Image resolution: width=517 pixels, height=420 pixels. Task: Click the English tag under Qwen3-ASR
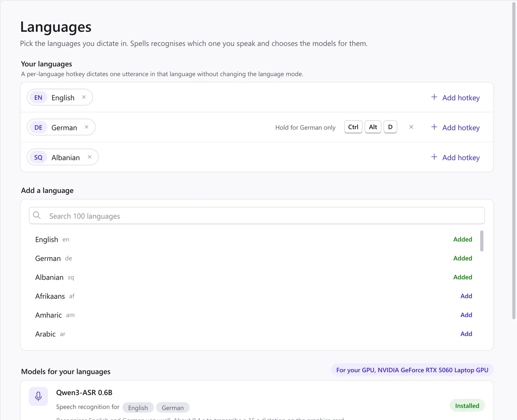(x=138, y=407)
